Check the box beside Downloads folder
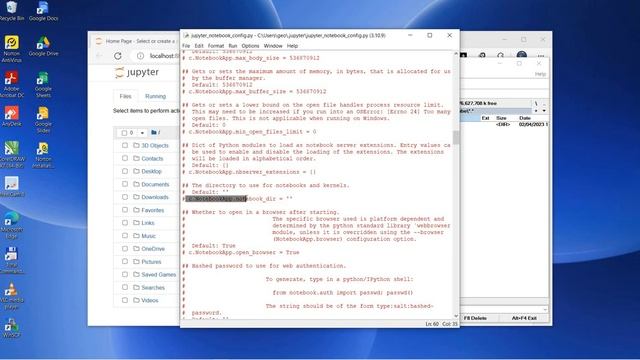This screenshot has height=360, width=640. coord(125,197)
